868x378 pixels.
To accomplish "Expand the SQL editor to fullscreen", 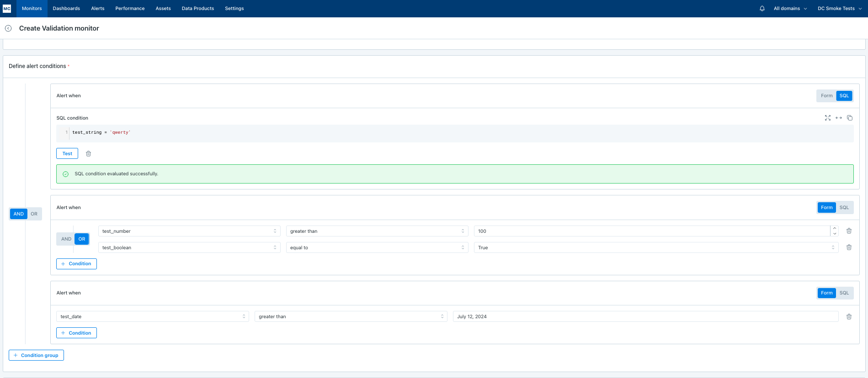I will (x=827, y=118).
